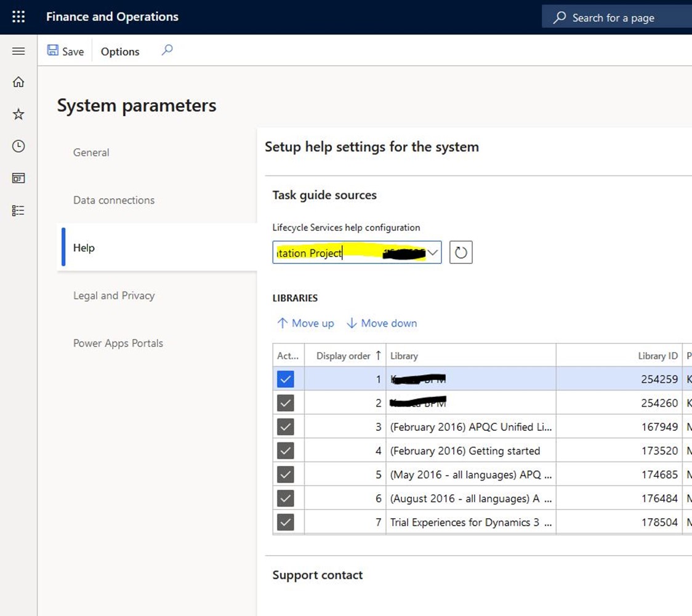The width and height of the screenshot is (692, 616).
Task: Click Library ID 173520 cell
Action: (619, 450)
